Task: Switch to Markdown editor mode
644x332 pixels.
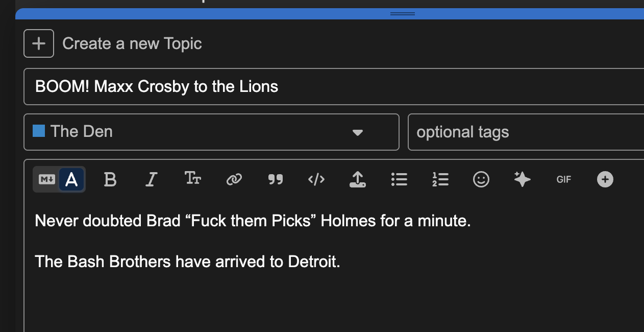Action: (x=47, y=179)
